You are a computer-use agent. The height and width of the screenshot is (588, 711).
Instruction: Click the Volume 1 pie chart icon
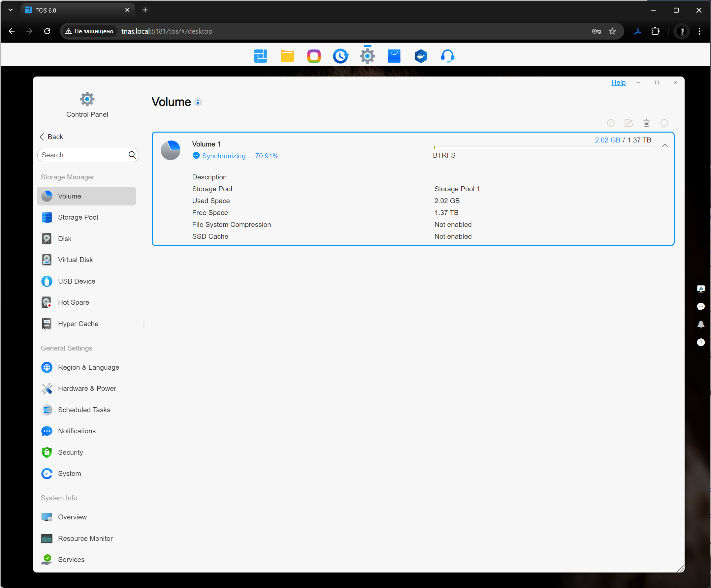point(170,150)
